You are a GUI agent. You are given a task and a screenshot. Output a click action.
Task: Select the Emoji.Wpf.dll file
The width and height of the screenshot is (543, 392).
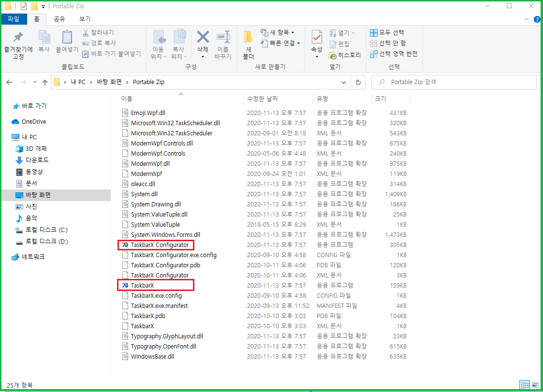point(144,113)
